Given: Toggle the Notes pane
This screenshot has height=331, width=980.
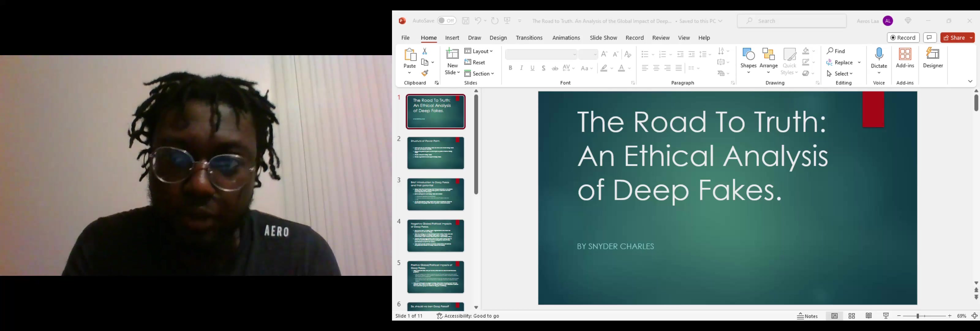Looking at the screenshot, I should point(808,316).
